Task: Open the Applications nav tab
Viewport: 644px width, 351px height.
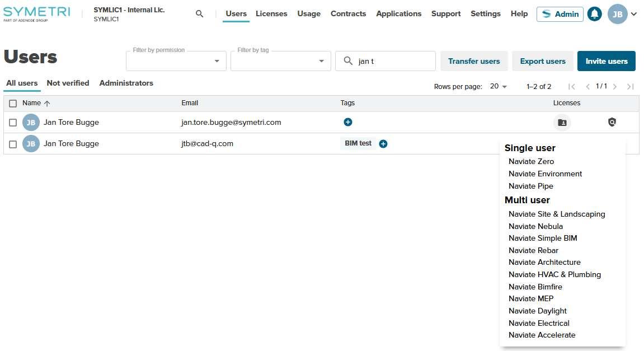Action: 399,13
